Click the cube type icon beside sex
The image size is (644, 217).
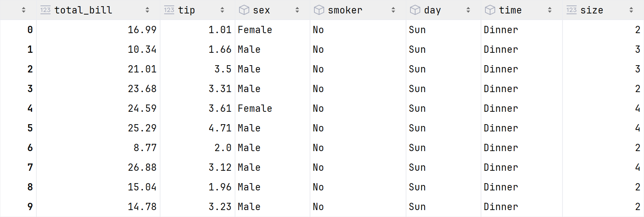244,10
